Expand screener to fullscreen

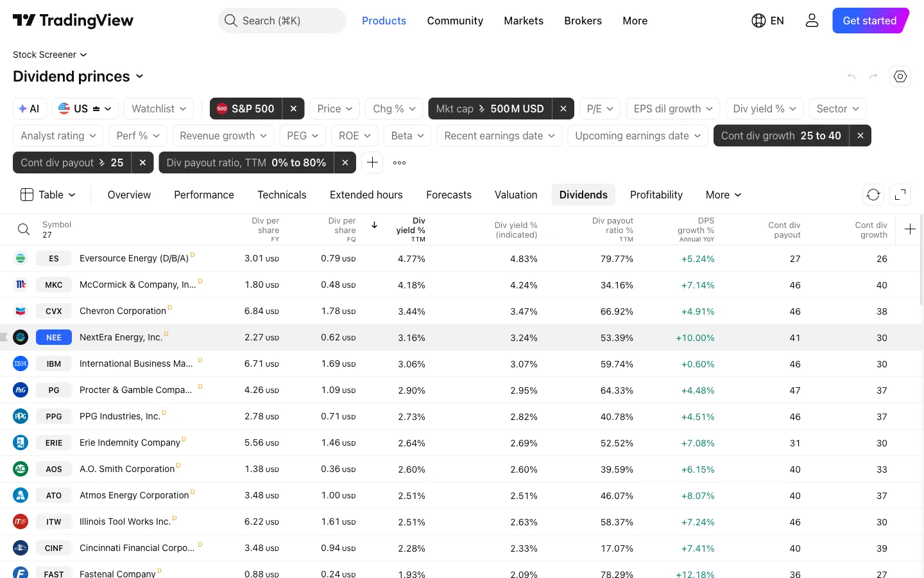(x=900, y=195)
